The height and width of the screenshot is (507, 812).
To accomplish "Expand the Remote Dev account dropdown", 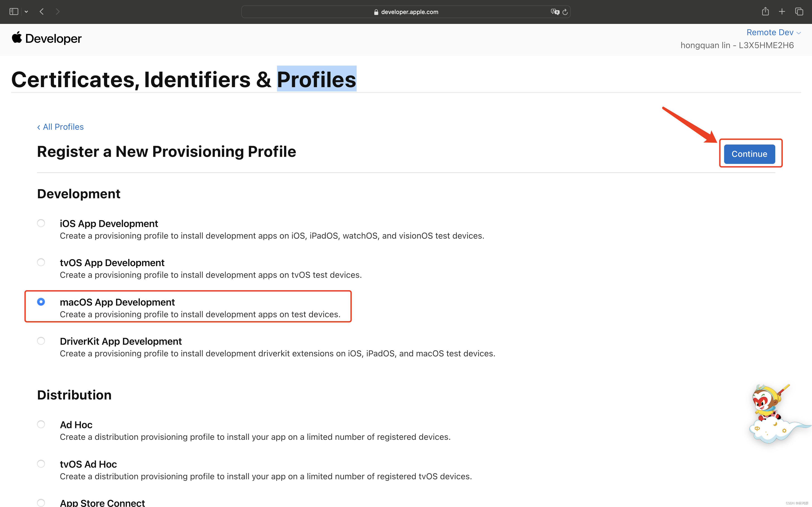I will (x=774, y=33).
